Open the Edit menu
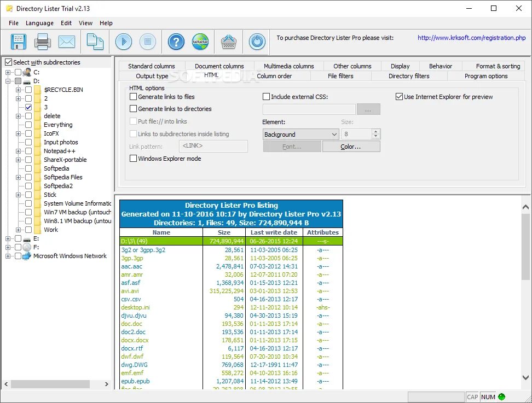The width and height of the screenshot is (532, 403). pos(66,23)
